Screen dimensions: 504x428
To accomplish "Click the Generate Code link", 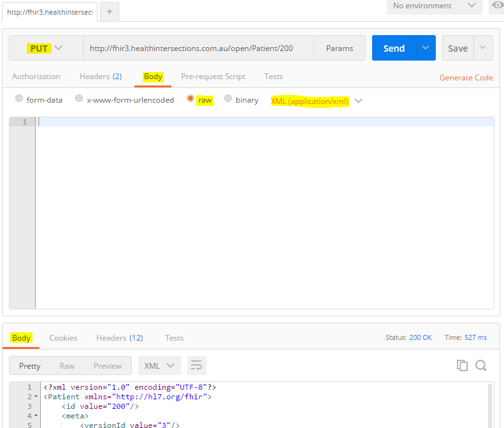I will [466, 78].
